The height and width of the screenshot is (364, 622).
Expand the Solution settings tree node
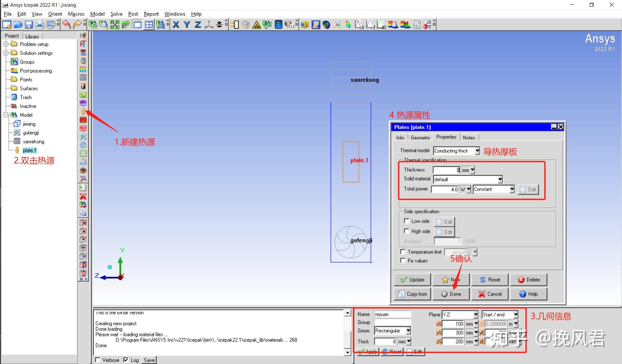[x=6, y=53]
